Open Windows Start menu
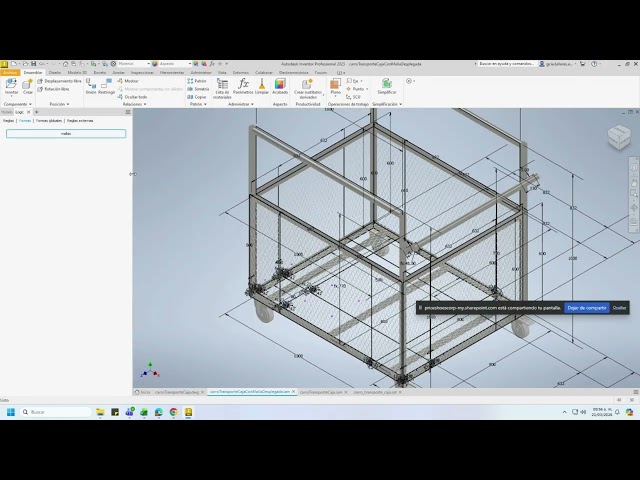Screen dimensions: 640x480 pos(11,412)
